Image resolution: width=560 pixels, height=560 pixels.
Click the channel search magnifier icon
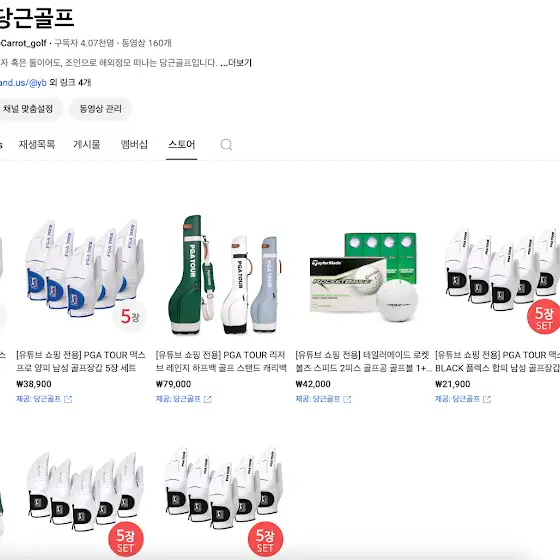[x=226, y=145]
